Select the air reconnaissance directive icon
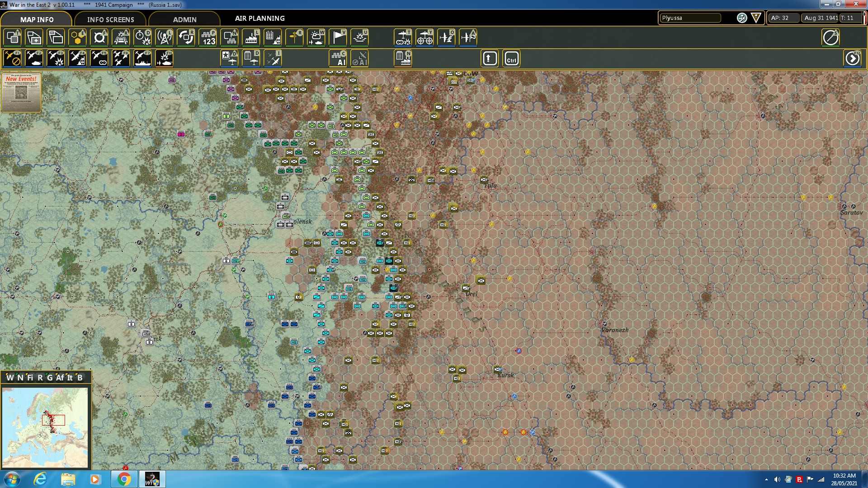 coord(99,58)
